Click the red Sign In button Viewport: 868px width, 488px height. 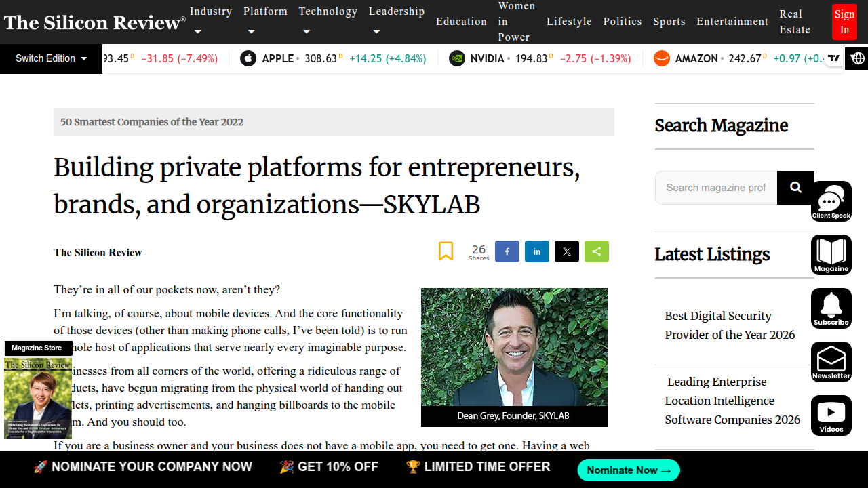[844, 22]
